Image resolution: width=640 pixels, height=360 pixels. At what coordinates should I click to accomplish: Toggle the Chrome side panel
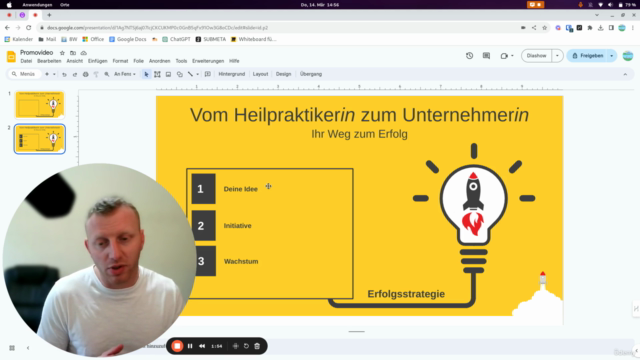[x=611, y=28]
